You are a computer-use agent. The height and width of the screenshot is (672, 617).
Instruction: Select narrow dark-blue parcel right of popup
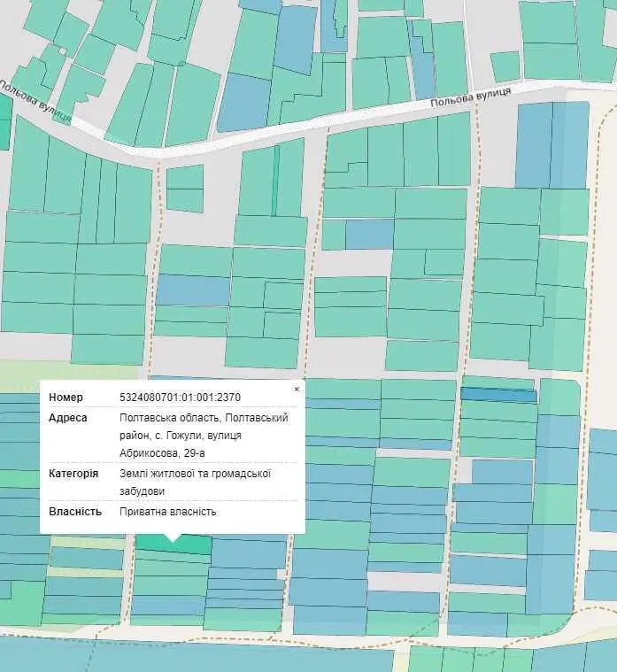(498, 395)
